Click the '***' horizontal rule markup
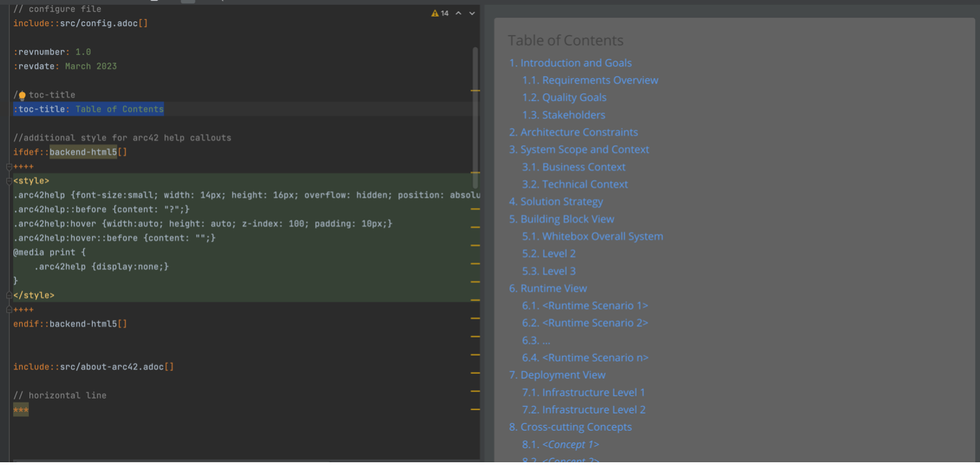980x465 pixels. click(x=21, y=410)
